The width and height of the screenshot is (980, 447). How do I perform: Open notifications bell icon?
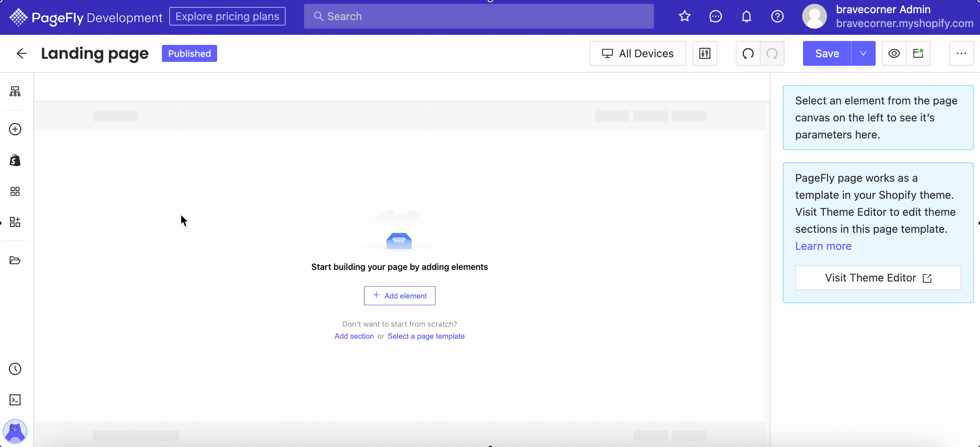pyautogui.click(x=746, y=16)
